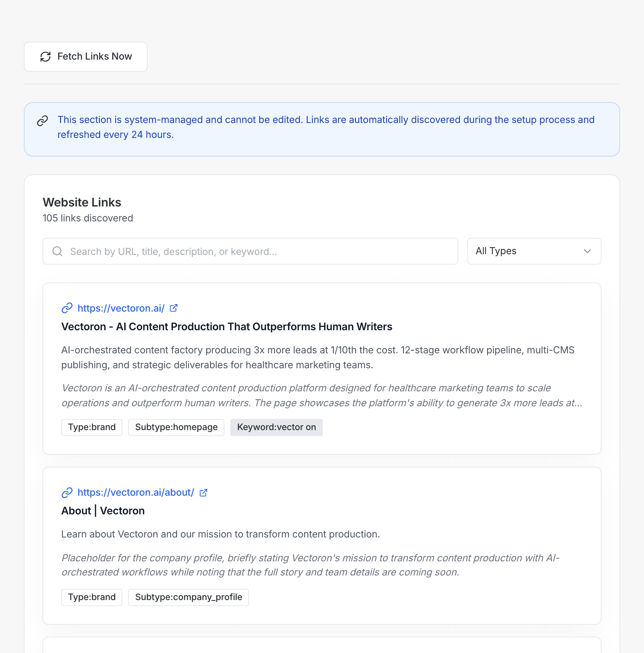Click the About | Vectoron card title

coord(103,511)
